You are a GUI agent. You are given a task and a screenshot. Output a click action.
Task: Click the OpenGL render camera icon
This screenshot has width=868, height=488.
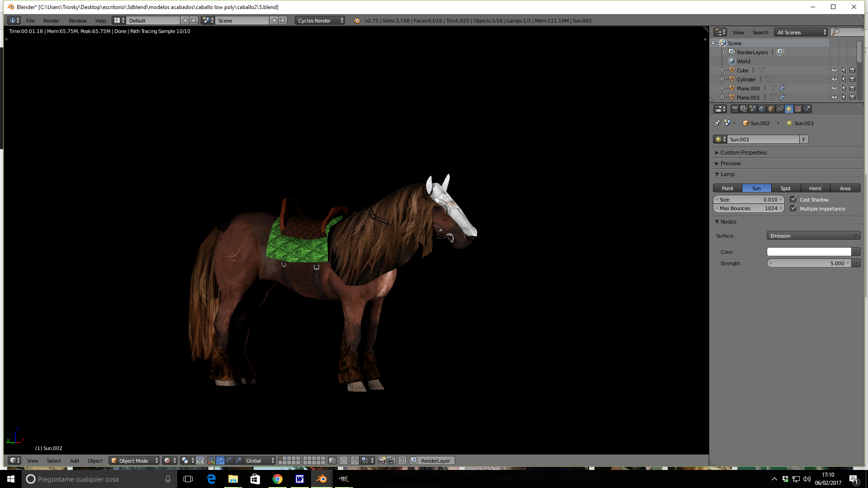click(x=382, y=460)
